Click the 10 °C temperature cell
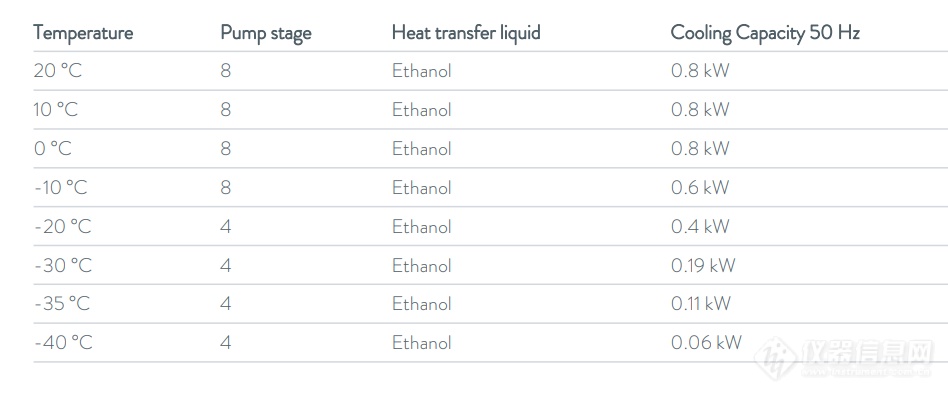Viewport: 948px width, 394px height. (x=56, y=109)
